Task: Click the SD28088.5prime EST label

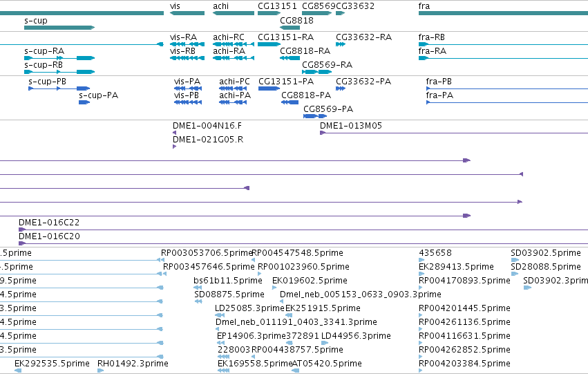Action: 546,267
